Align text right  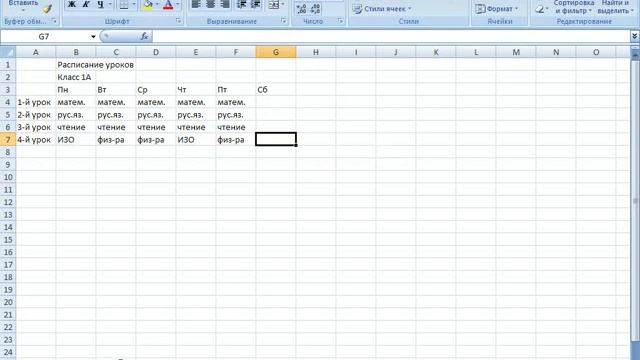[x=225, y=4]
